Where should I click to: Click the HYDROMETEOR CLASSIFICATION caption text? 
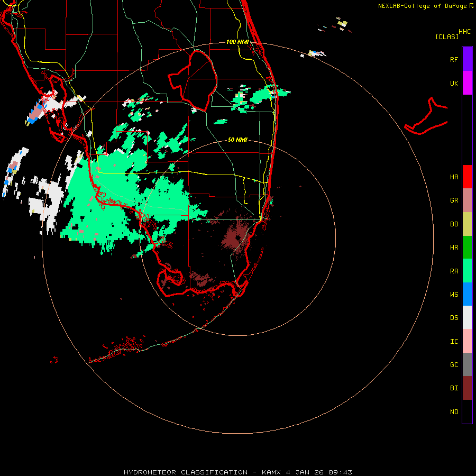coord(186,472)
